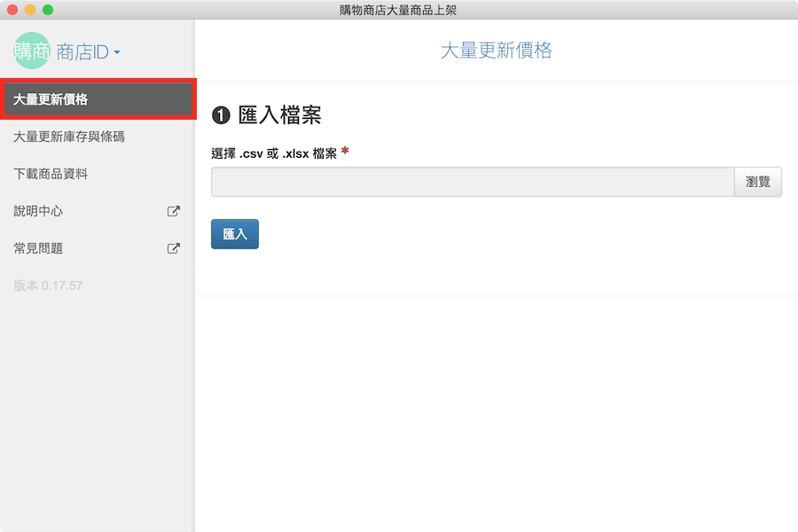798x532 pixels.
Task: Click the 匯入檔案 step heading
Action: click(x=279, y=115)
